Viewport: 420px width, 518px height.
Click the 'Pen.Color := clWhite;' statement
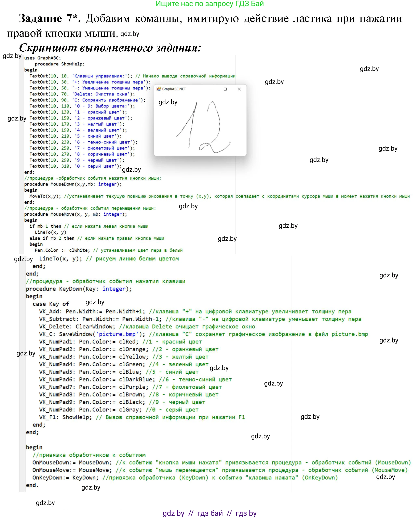click(x=62, y=250)
